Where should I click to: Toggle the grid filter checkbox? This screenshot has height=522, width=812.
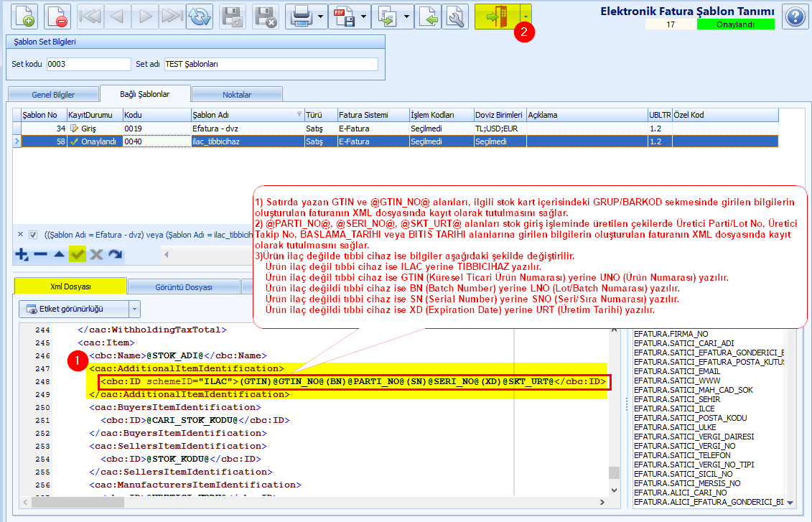pyautogui.click(x=33, y=235)
